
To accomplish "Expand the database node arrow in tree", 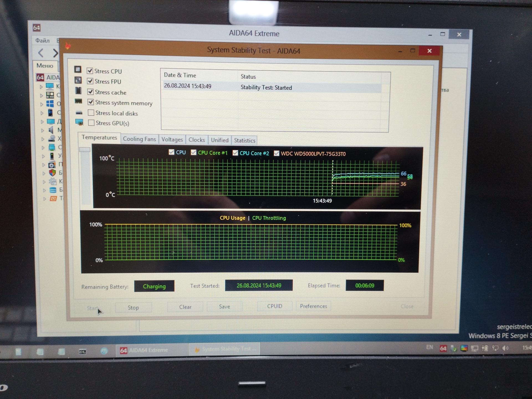I will point(44,190).
